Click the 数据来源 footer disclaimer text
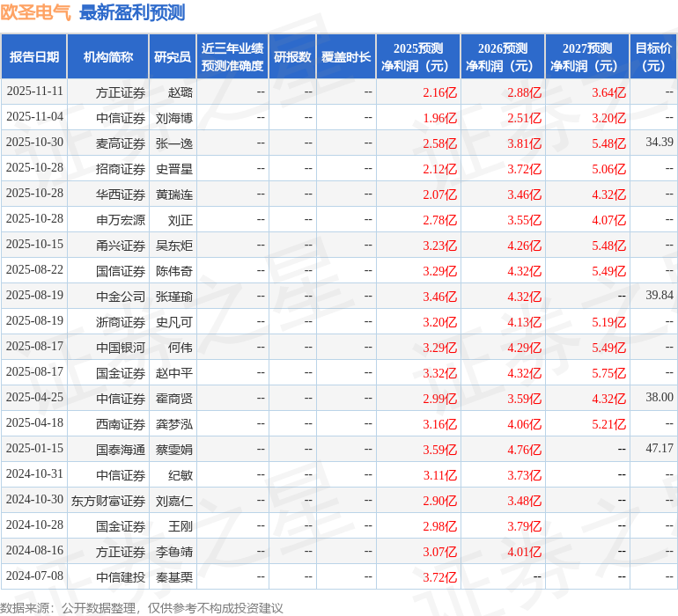The width and height of the screenshot is (678, 616). (142, 607)
